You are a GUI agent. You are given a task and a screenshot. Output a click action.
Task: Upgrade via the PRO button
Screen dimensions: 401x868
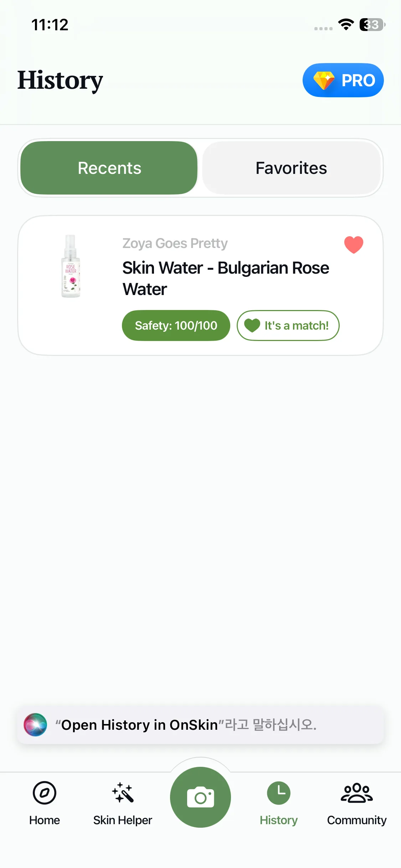coord(343,80)
